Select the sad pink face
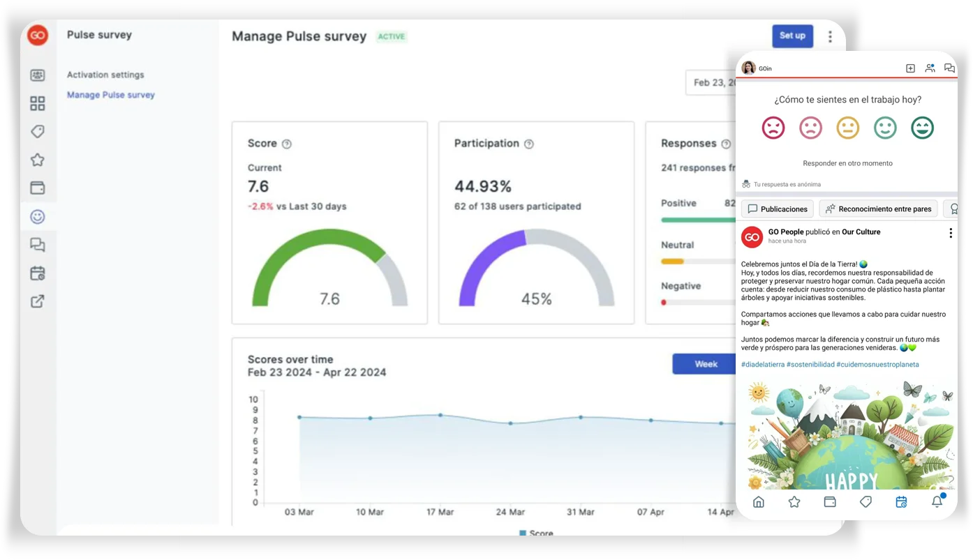The width and height of the screenshot is (973, 560). coord(810,128)
